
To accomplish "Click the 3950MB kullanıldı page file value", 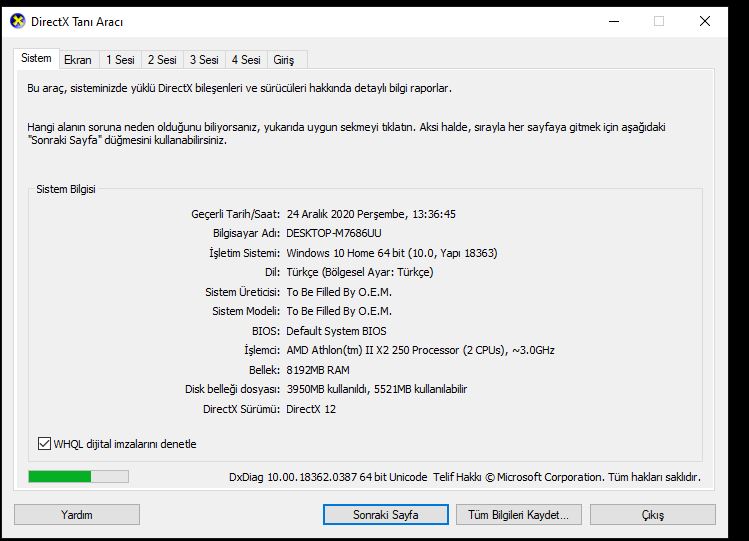I will (x=377, y=389).
